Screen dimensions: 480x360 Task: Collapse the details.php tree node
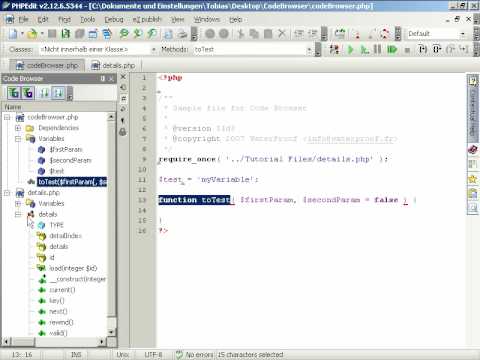point(7,193)
